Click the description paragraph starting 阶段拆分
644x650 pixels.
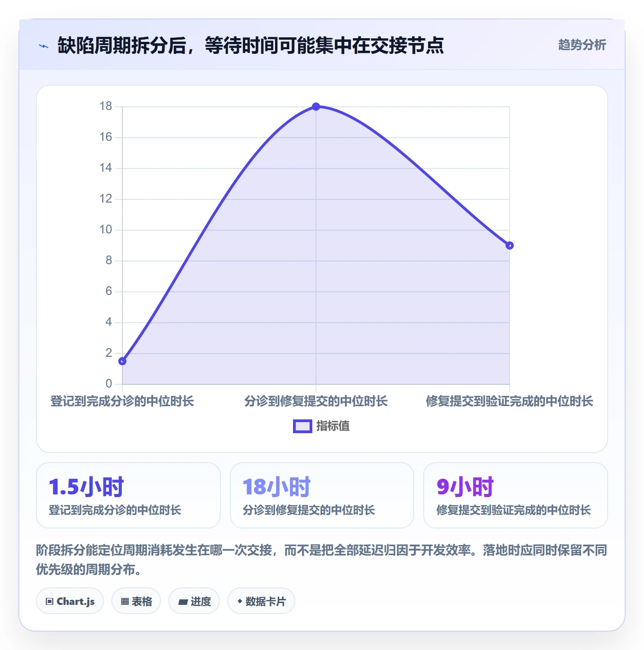pyautogui.click(x=322, y=560)
